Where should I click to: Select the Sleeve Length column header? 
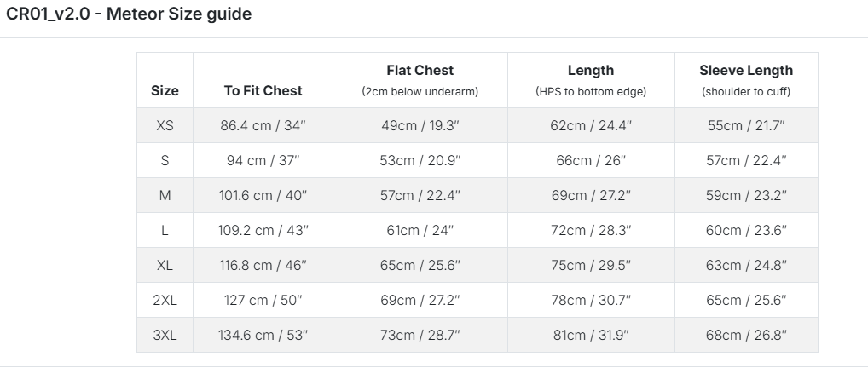tap(746, 80)
